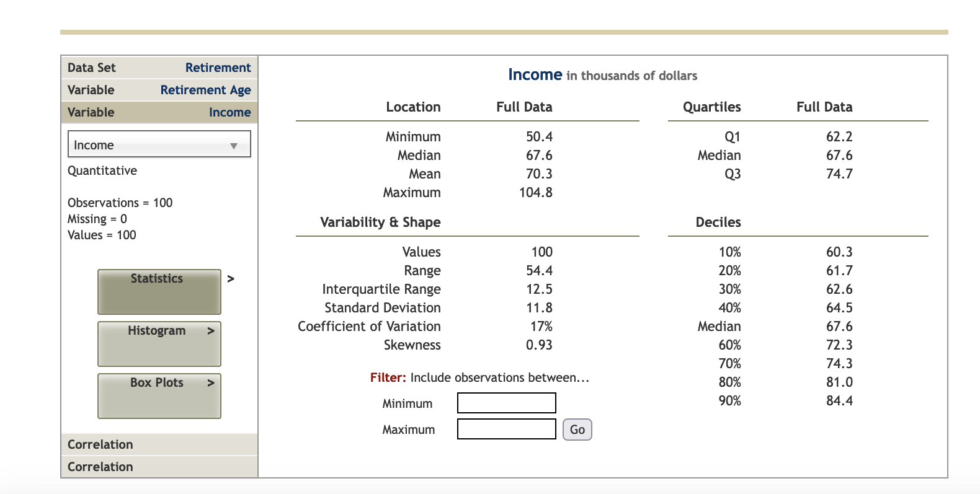Select the 90% decile value 84.4
The image size is (980, 494).
839,400
